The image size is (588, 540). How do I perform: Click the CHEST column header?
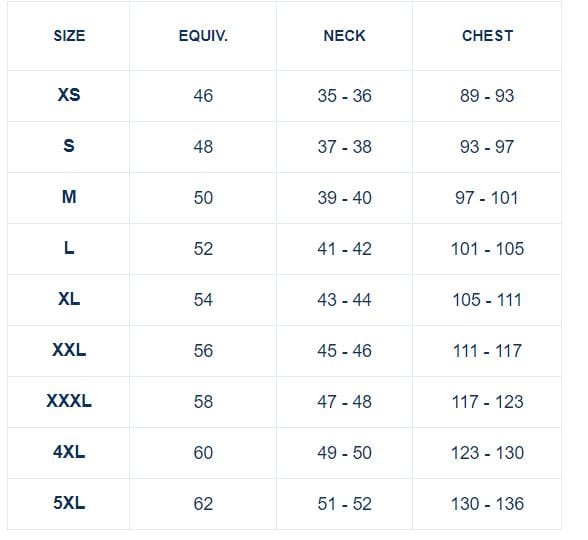[487, 36]
